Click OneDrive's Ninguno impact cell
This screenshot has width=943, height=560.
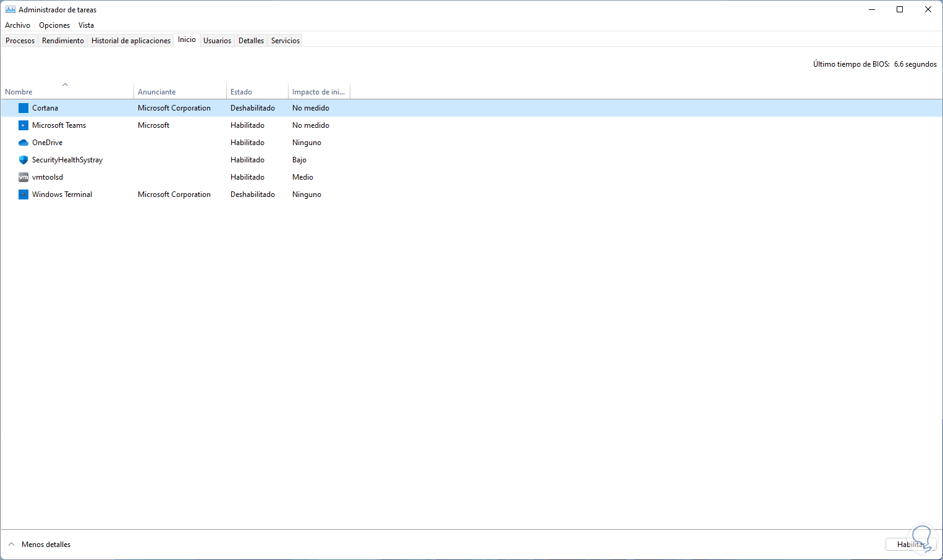point(307,143)
